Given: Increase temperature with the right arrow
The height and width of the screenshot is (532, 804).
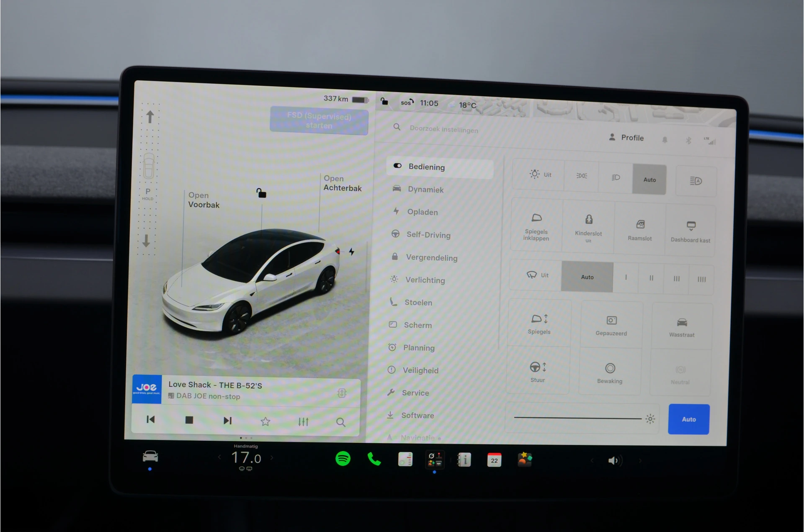Looking at the screenshot, I should click(x=272, y=457).
